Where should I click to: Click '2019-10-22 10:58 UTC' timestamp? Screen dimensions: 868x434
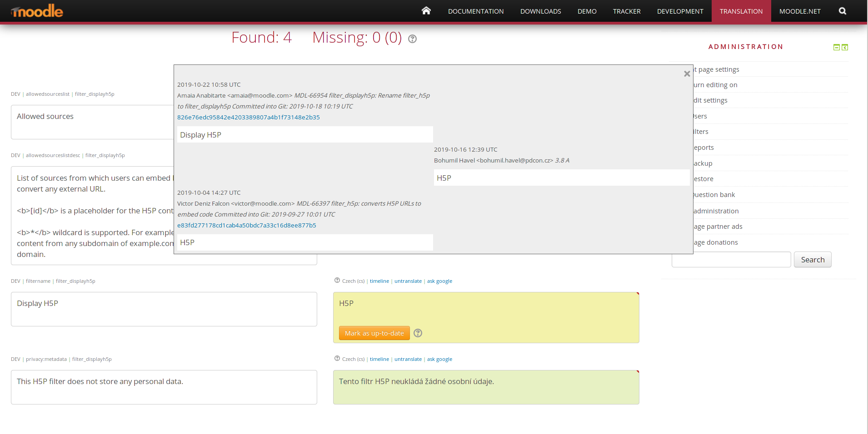(x=209, y=84)
